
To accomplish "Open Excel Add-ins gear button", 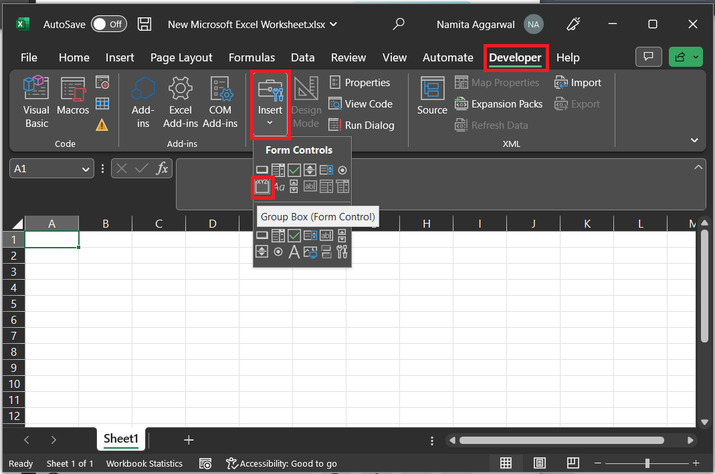I will point(180,102).
